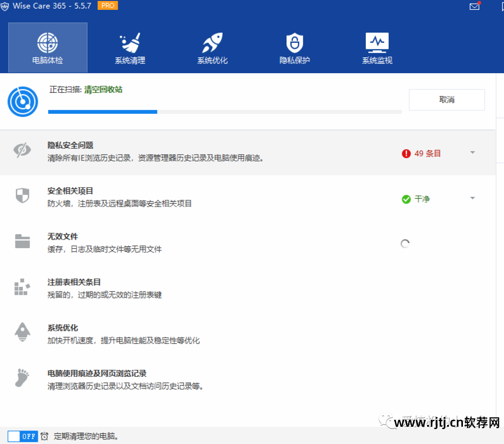Switch to the 系统清理 tab
The height and width of the screenshot is (444, 504).
130,47
